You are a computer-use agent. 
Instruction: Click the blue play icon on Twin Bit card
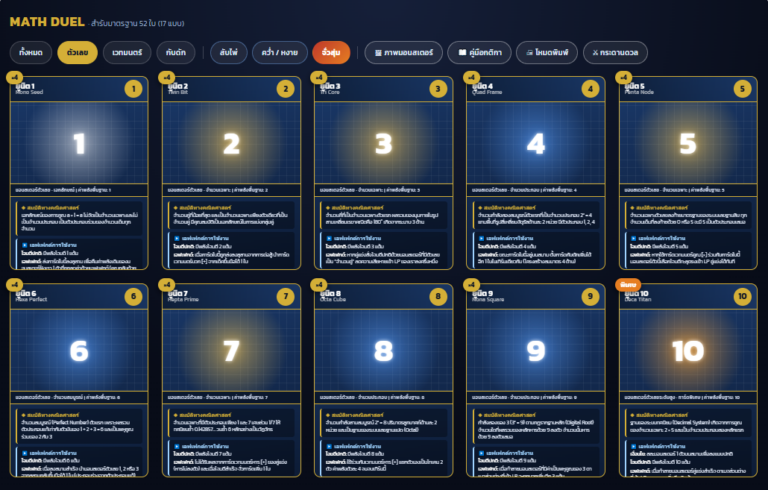(x=177, y=239)
